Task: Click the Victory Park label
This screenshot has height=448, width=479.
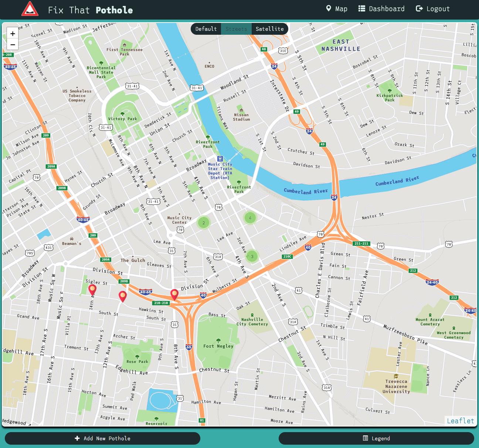Action: click(x=122, y=119)
